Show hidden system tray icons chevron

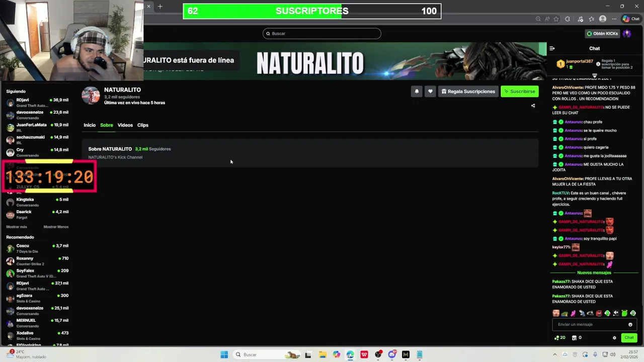(556, 354)
